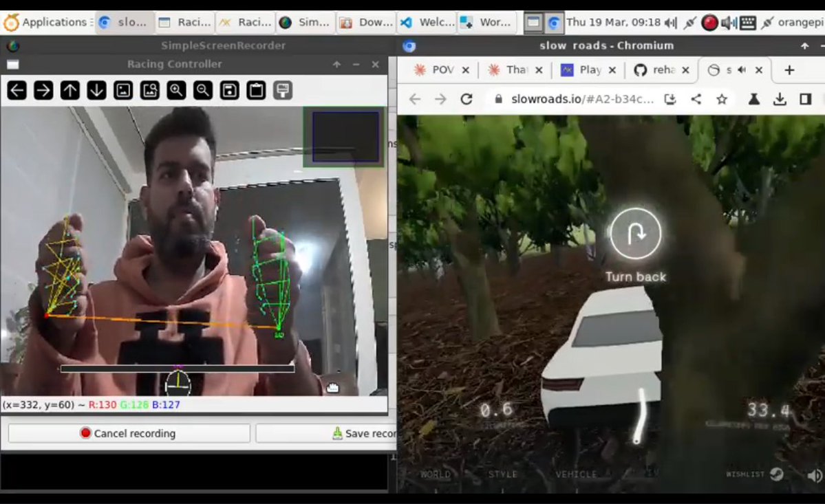The height and width of the screenshot is (504, 825).
Task: Click the Steam icon next to WISHLIST
Action: point(778,474)
